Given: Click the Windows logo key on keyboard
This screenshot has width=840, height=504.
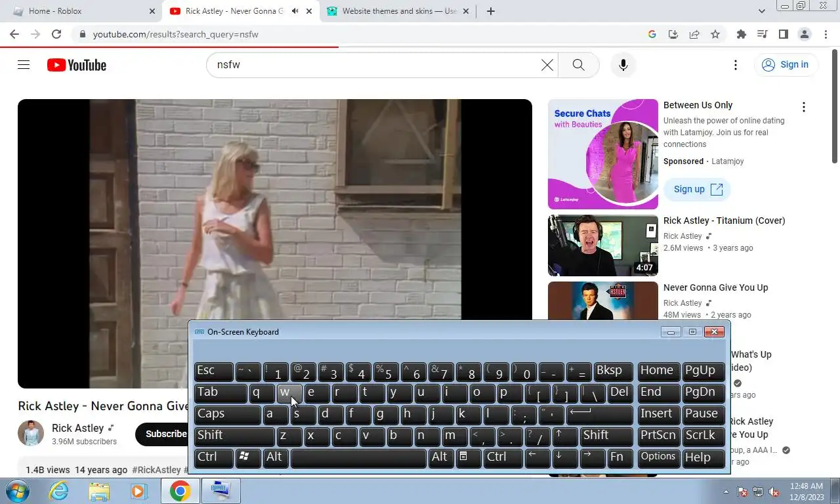Looking at the screenshot, I should pos(248,457).
